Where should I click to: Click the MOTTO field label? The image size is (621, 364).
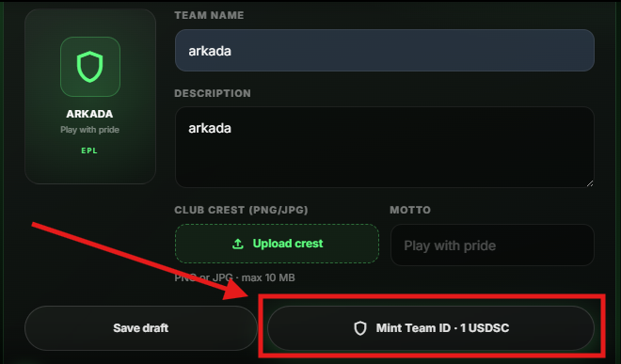[410, 210]
